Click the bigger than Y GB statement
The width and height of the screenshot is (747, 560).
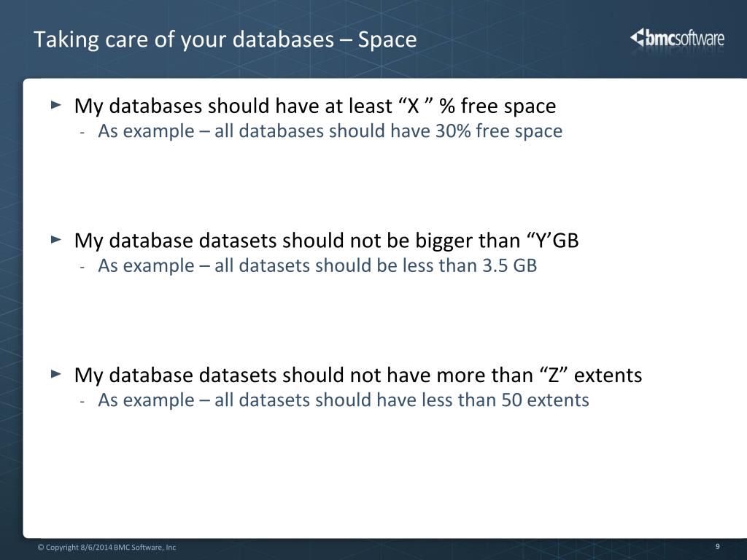(x=326, y=241)
